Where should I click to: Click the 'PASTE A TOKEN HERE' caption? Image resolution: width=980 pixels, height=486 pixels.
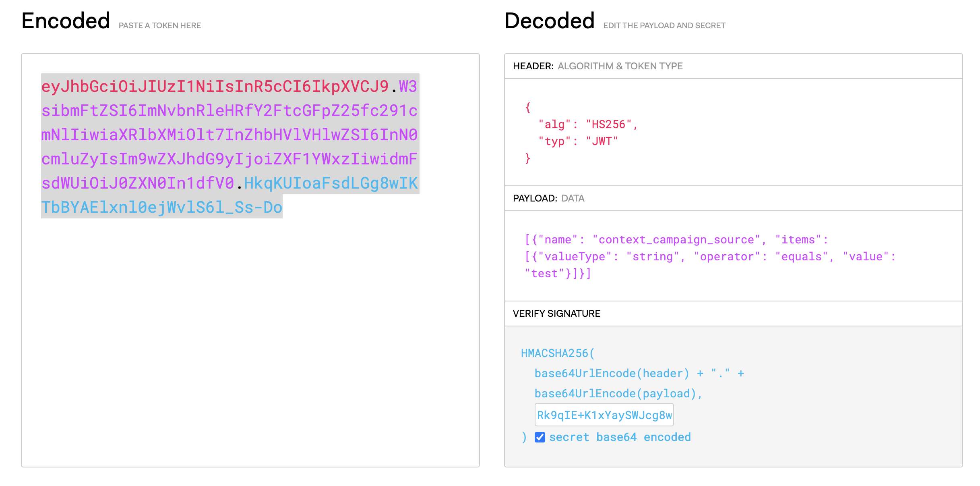pyautogui.click(x=160, y=25)
